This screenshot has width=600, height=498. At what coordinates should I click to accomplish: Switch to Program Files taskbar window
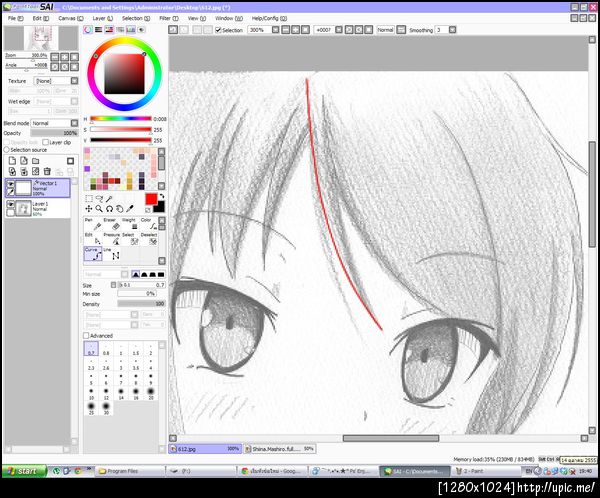pos(129,471)
